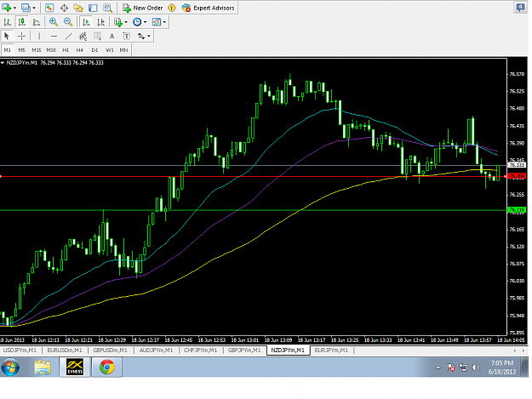This screenshot has height=399, width=532.
Task: Click the New Order button
Action: tap(142, 8)
